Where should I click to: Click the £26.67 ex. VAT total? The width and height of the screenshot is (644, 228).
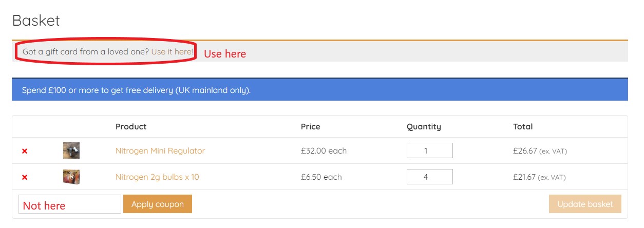tap(540, 151)
